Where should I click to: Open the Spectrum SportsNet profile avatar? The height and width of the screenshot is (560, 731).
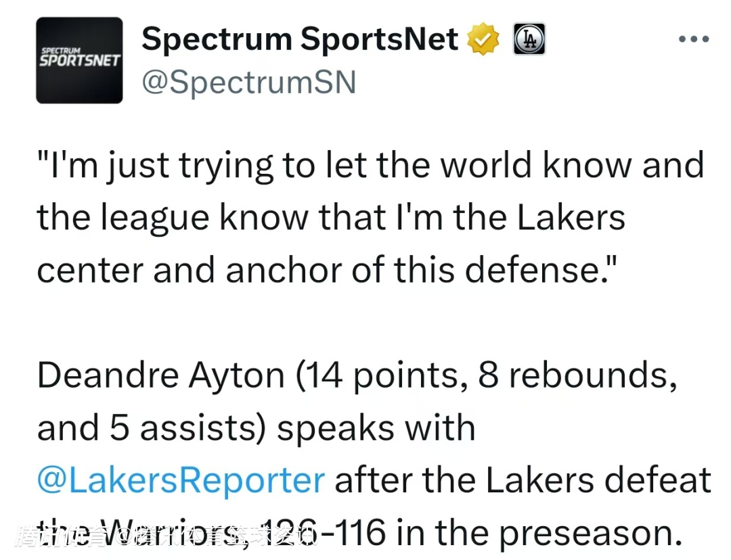coord(79,60)
